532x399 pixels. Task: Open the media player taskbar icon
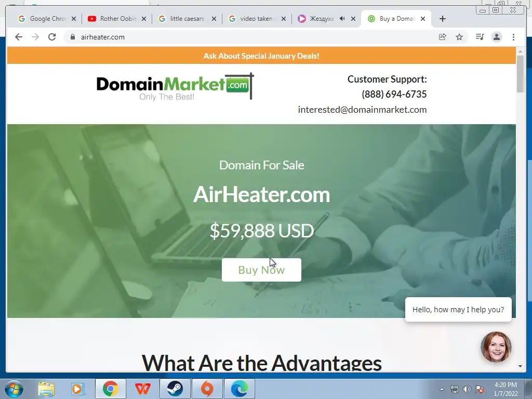tap(78, 389)
